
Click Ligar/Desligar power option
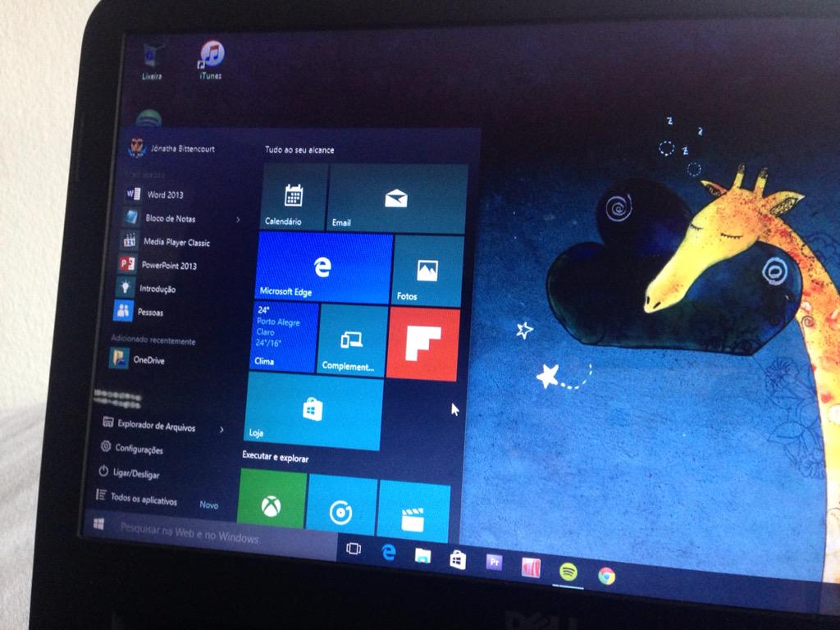[129, 473]
